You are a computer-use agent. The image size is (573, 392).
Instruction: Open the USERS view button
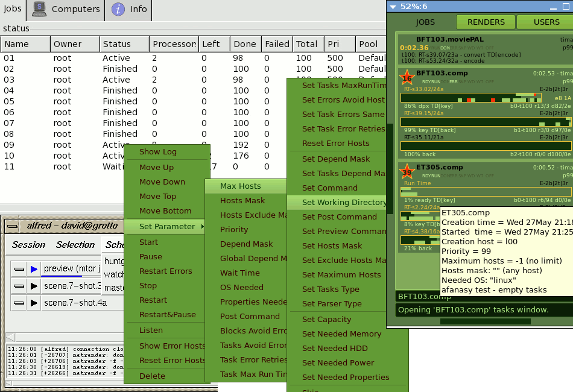point(546,22)
